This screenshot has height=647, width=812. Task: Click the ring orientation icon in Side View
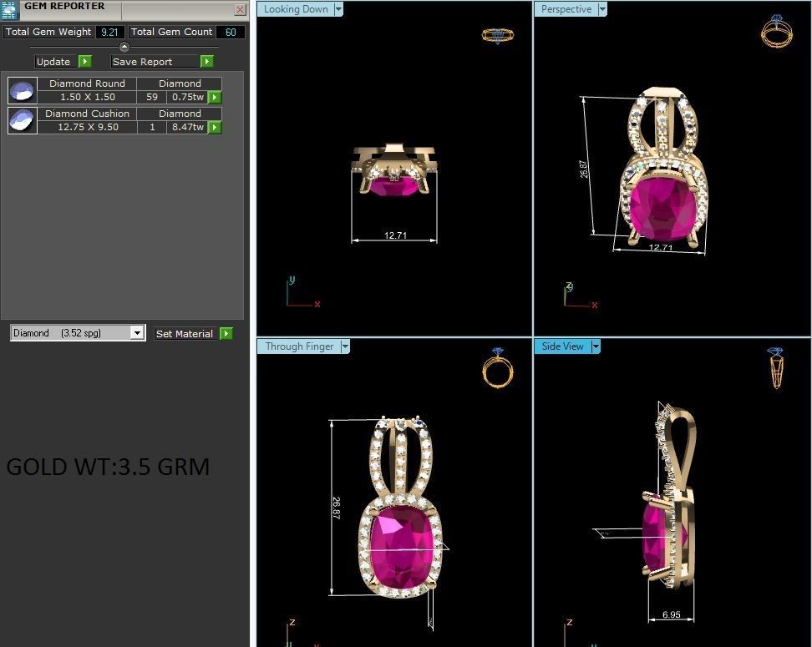776,367
